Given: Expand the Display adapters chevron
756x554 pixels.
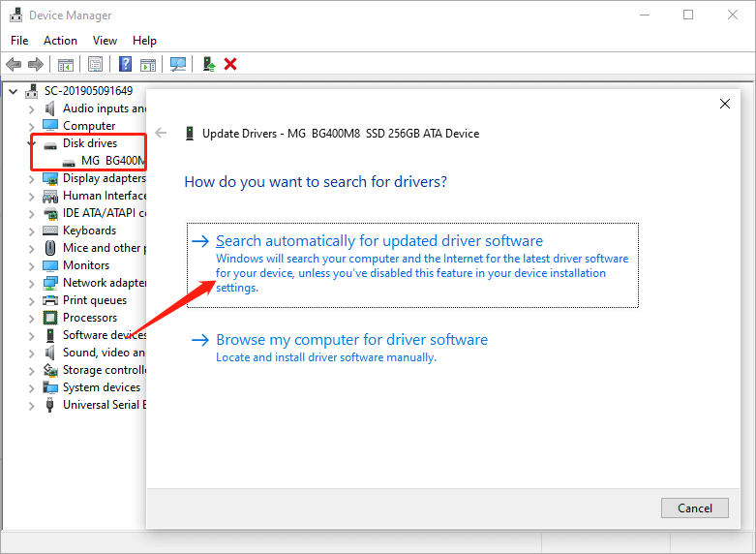Looking at the screenshot, I should tap(31, 179).
